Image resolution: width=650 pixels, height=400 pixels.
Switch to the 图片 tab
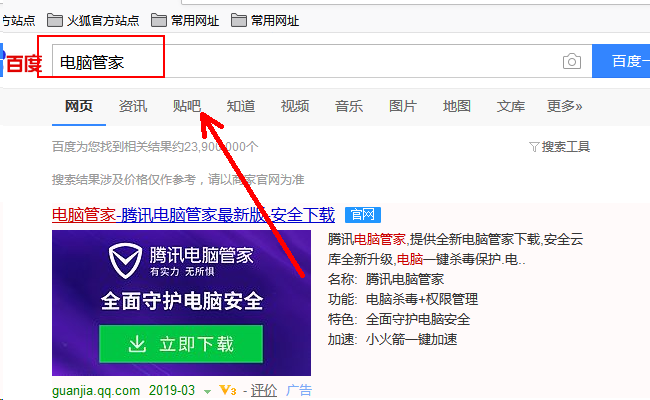[403, 106]
